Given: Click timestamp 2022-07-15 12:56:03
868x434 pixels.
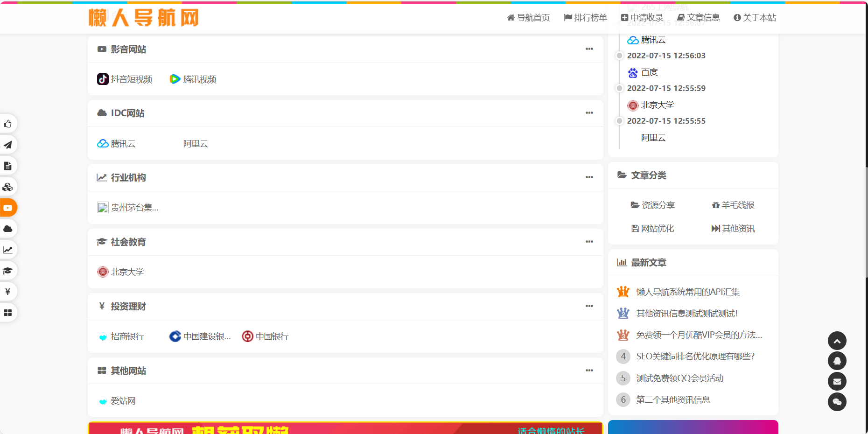Looking at the screenshot, I should coord(666,56).
